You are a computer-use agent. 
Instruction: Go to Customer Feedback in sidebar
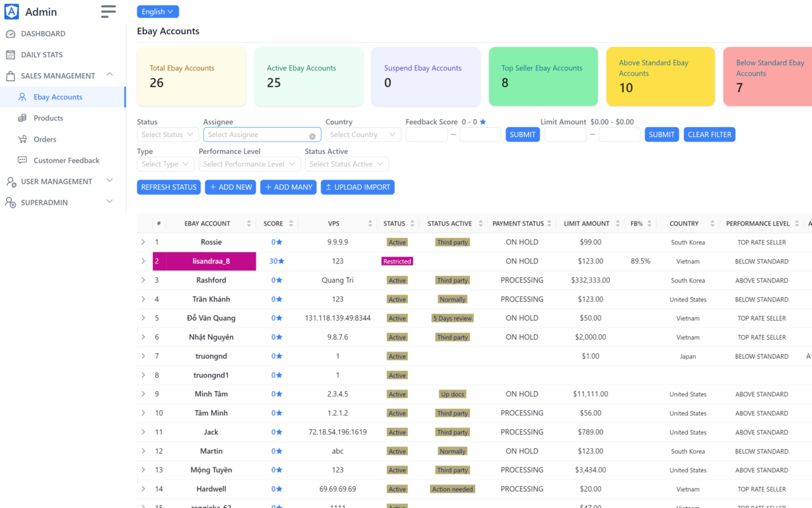point(62,161)
